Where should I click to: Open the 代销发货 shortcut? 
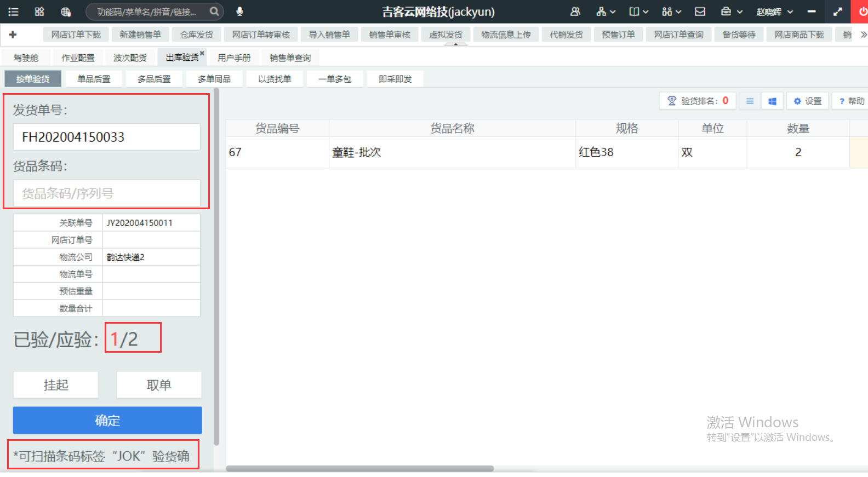[567, 35]
